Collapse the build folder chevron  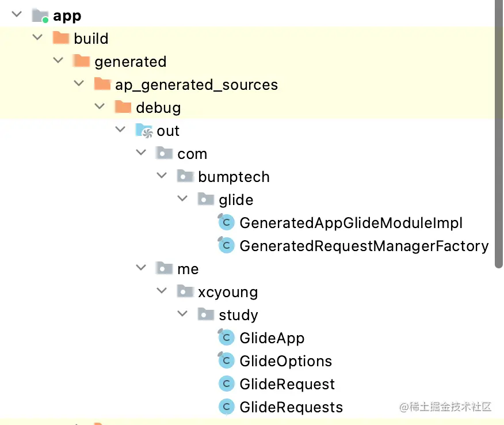(x=37, y=37)
